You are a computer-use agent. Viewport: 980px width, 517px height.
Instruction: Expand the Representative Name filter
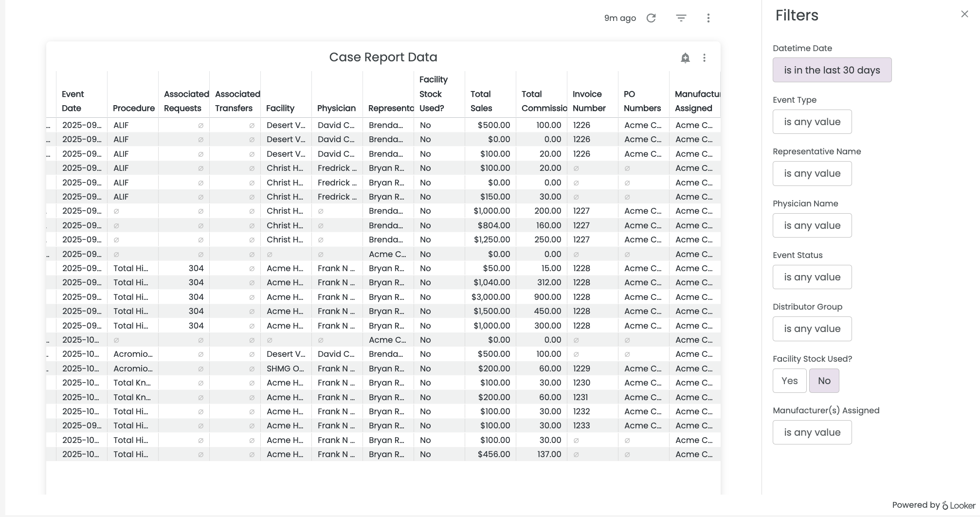(812, 174)
